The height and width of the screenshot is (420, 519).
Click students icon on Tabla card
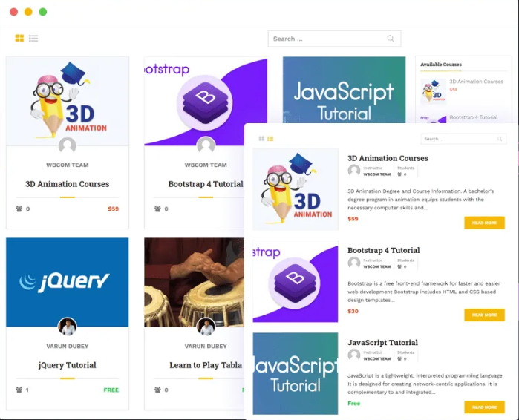157,390
